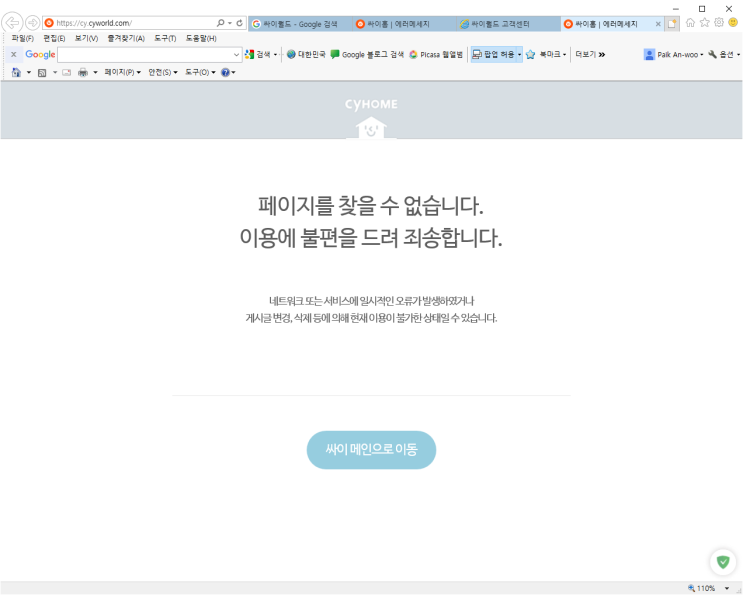Viewport: 743px width, 595px height.
Task: Click the 대한민국 globe icon button
Action: (306, 54)
